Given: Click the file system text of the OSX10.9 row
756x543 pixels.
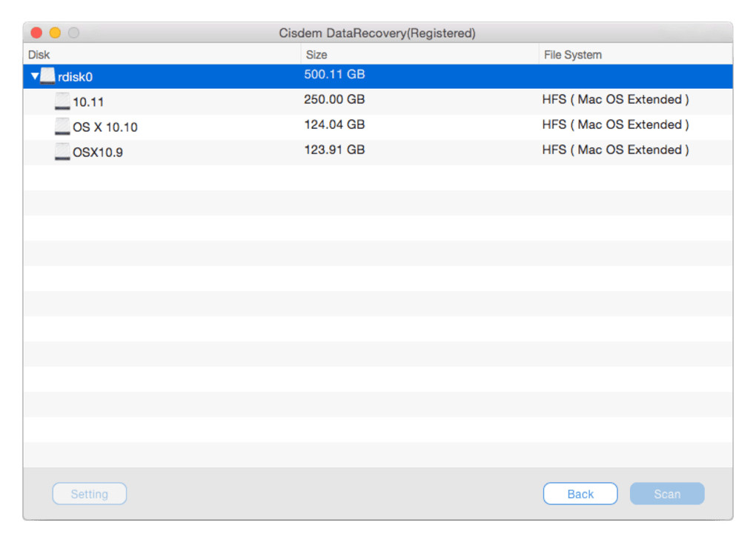Looking at the screenshot, I should [x=616, y=150].
